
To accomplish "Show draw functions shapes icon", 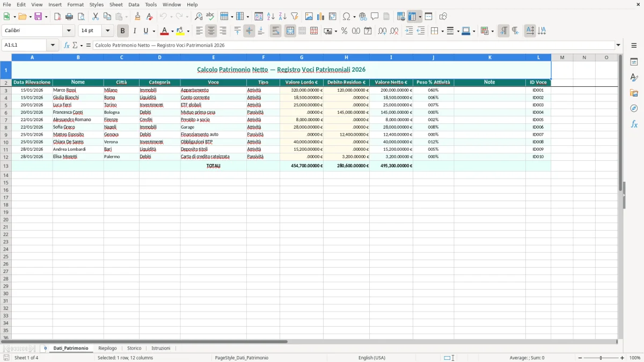I will (443, 17).
